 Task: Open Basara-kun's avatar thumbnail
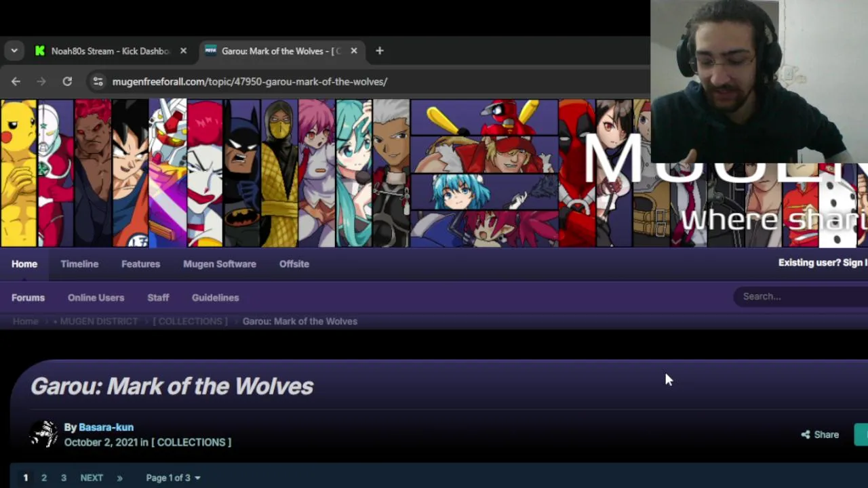[44, 434]
